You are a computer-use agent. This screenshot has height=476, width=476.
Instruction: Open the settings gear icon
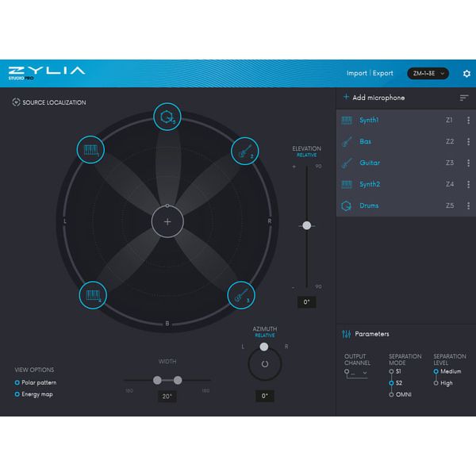(x=466, y=74)
